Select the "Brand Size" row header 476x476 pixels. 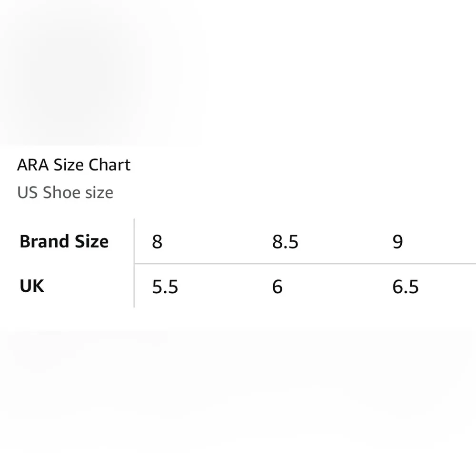(x=64, y=241)
